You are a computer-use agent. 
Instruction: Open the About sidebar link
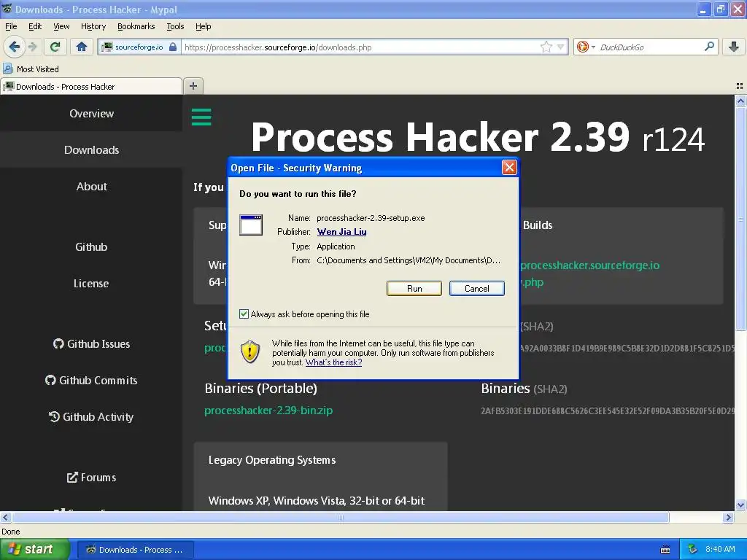[91, 186]
